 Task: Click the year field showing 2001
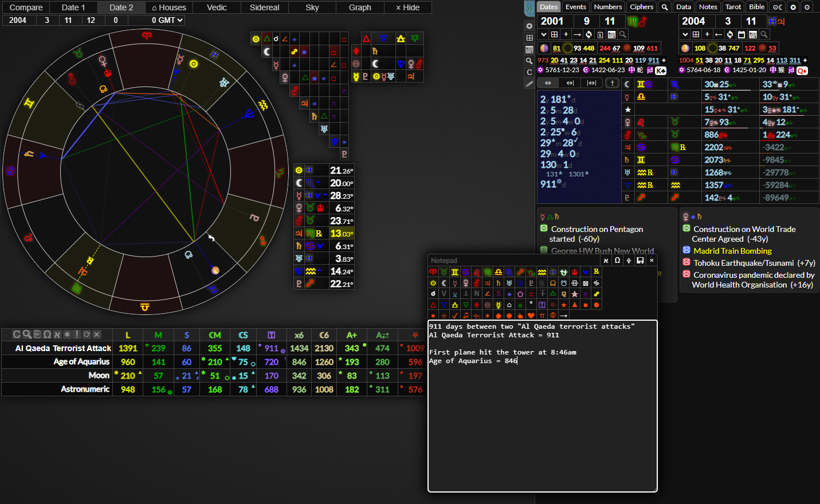pyautogui.click(x=552, y=21)
